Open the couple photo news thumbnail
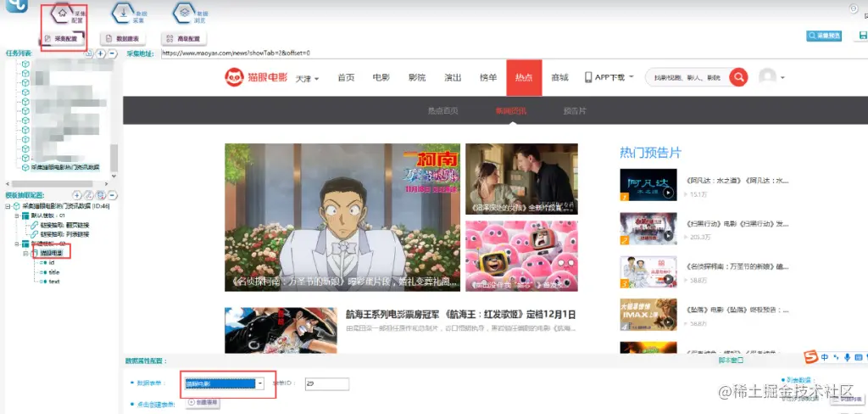Image resolution: width=868 pixels, height=414 pixels. pyautogui.click(x=521, y=179)
